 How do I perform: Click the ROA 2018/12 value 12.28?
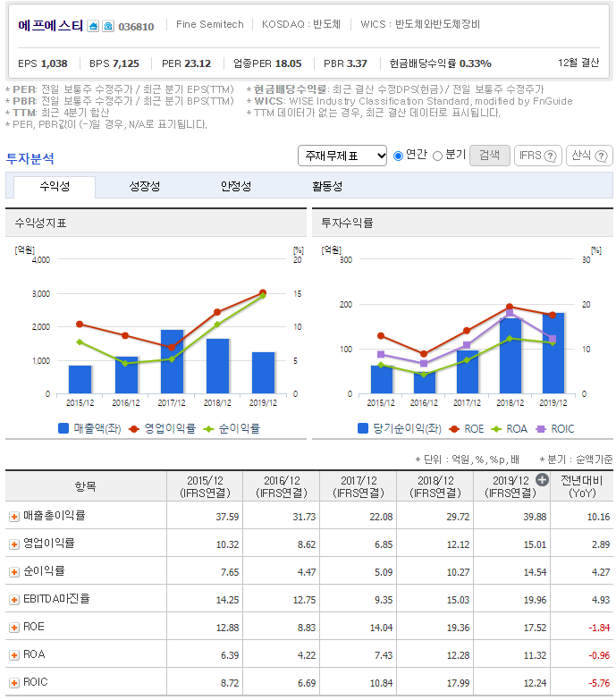pos(458,655)
